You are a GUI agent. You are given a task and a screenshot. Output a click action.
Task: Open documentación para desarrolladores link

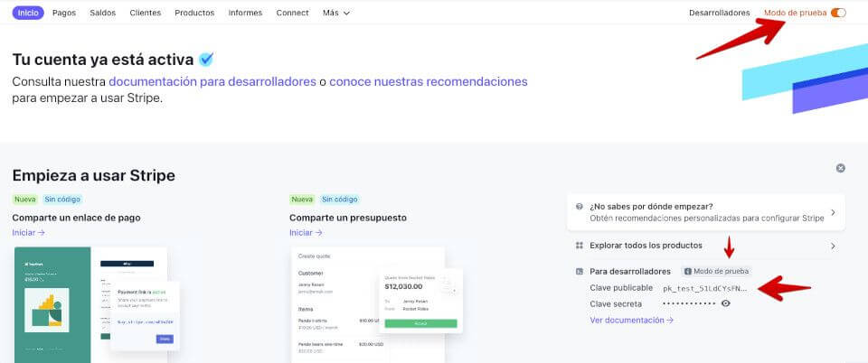[212, 81]
